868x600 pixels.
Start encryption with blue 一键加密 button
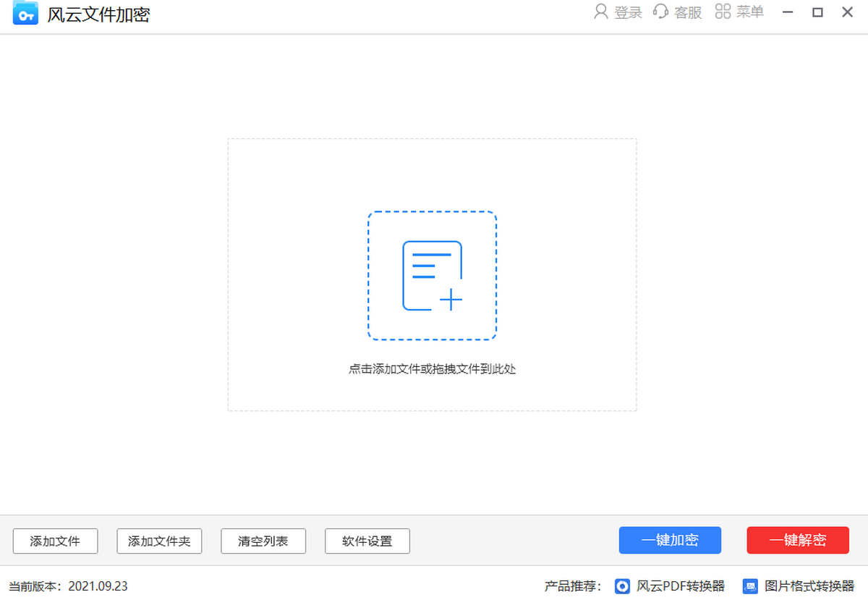pyautogui.click(x=670, y=540)
